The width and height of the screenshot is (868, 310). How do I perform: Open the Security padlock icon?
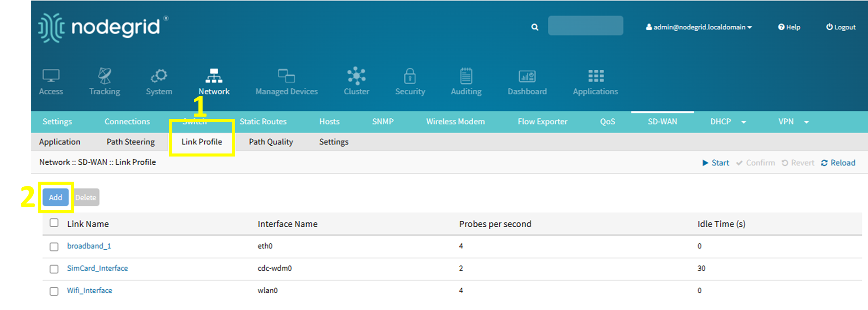coord(410,76)
